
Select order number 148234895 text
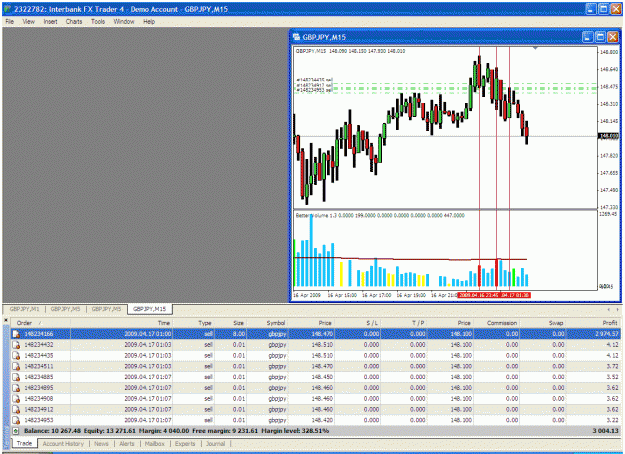(x=39, y=388)
